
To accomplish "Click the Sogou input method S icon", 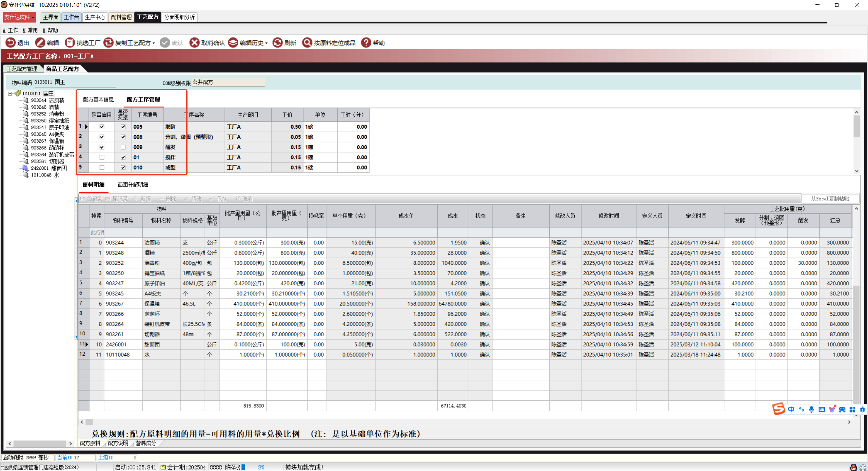I will pyautogui.click(x=778, y=409).
